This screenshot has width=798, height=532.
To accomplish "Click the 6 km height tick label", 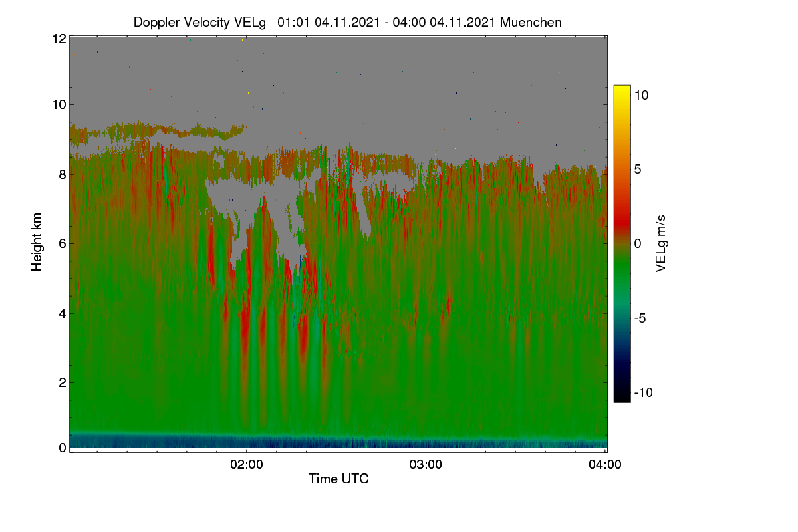I will point(63,243).
